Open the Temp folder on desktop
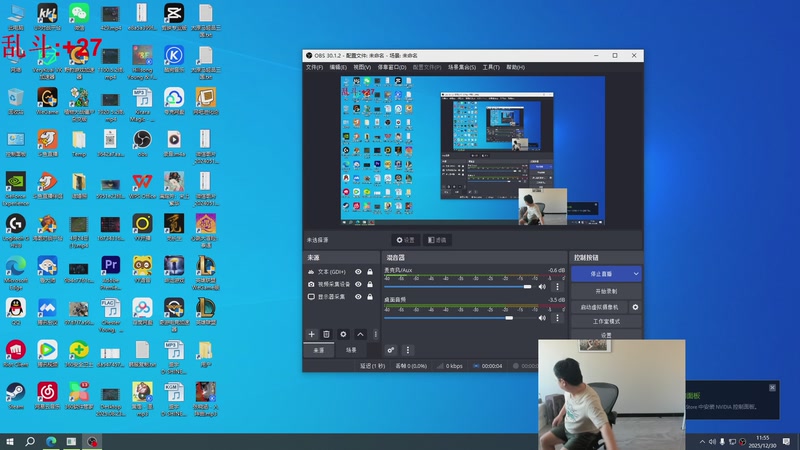 [79, 143]
